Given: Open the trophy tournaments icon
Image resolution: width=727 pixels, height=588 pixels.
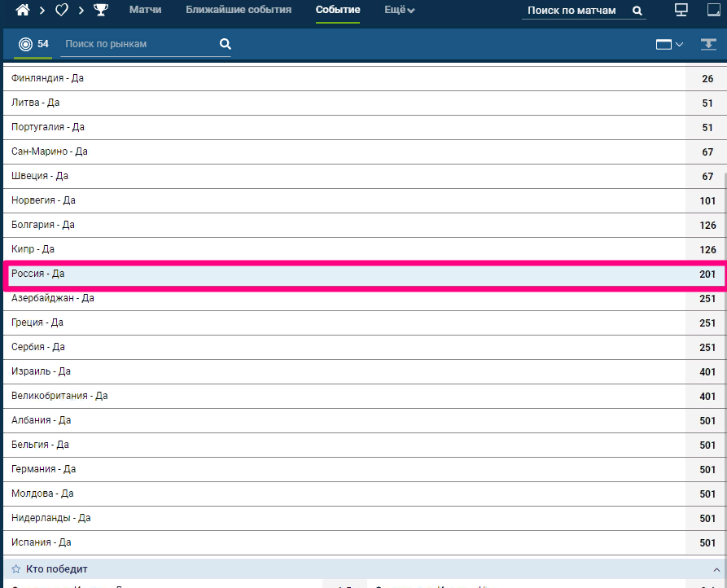Looking at the screenshot, I should point(101,10).
